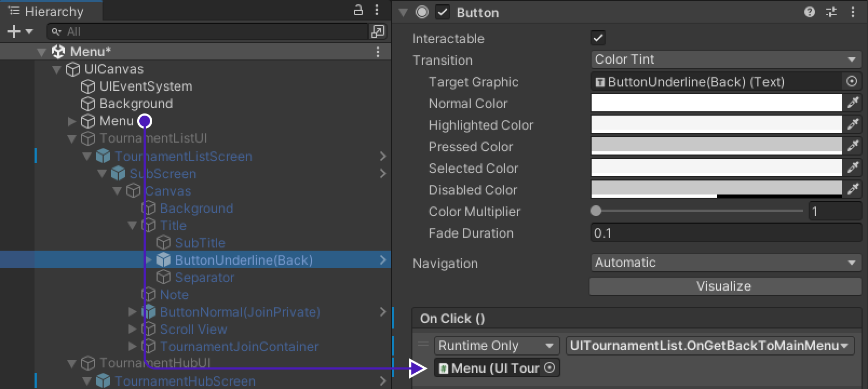Open the Transition Color Tint dropdown

click(x=725, y=59)
